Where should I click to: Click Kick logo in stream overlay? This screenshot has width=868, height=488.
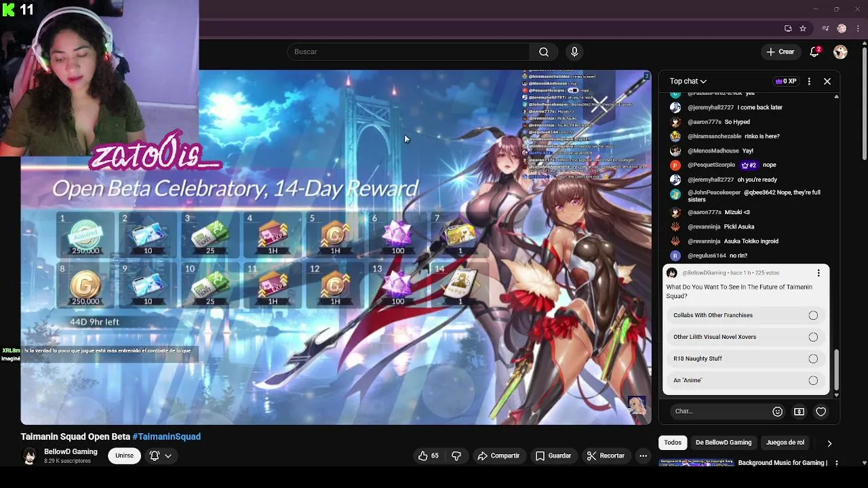(x=9, y=9)
